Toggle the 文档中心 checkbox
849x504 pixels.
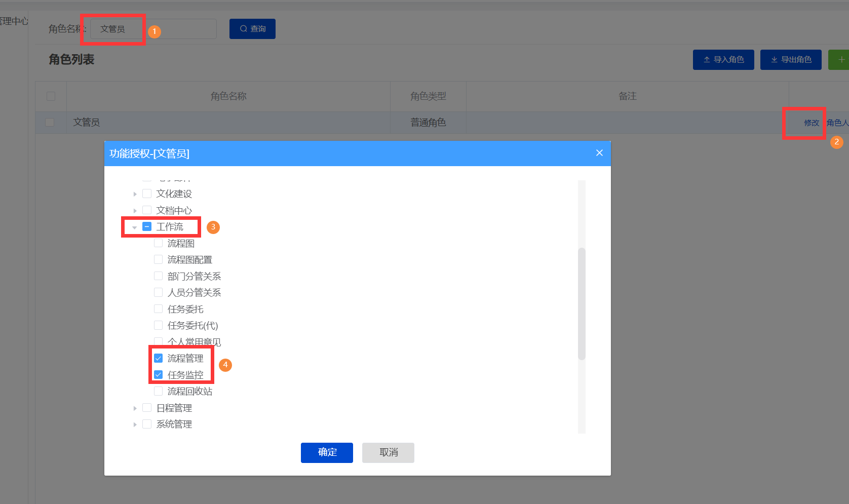coord(147,210)
